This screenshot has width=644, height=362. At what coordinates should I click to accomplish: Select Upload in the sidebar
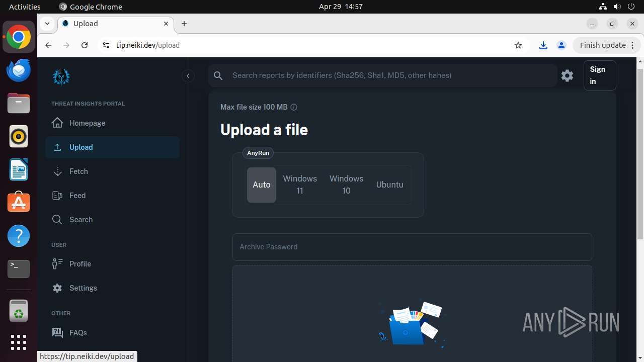[x=112, y=147]
